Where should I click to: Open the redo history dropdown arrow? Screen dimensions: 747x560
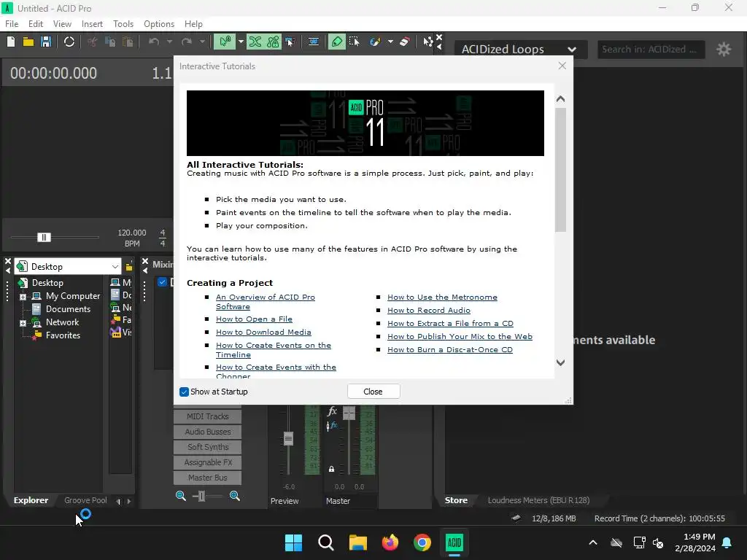point(202,42)
